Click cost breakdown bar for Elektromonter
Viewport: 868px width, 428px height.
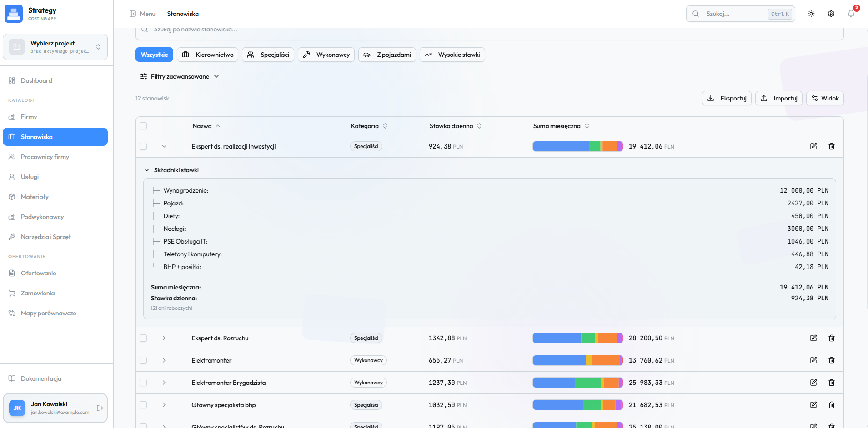[x=577, y=360]
